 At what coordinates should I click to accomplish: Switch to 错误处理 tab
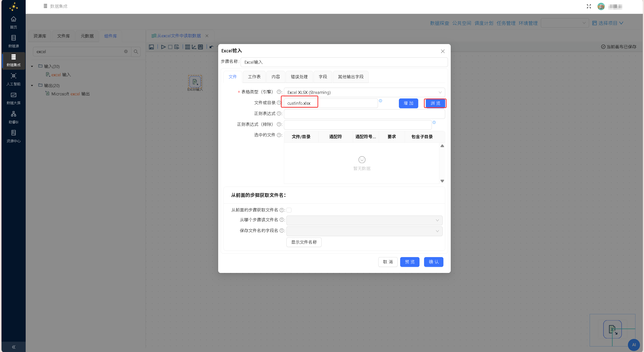(x=299, y=77)
